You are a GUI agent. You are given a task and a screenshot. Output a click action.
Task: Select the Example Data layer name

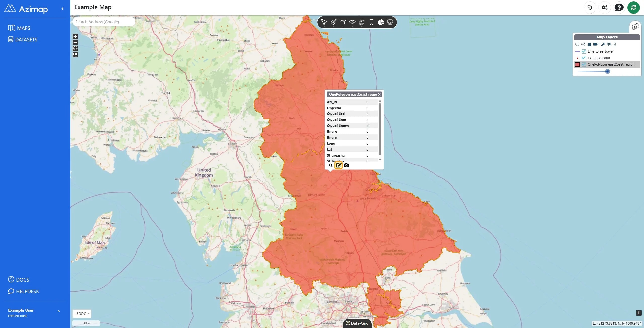click(x=599, y=58)
